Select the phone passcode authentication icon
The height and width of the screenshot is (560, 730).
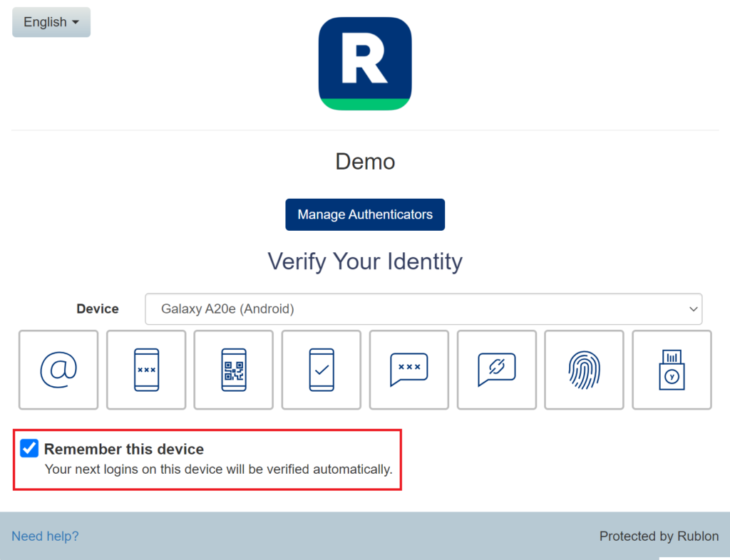(146, 370)
